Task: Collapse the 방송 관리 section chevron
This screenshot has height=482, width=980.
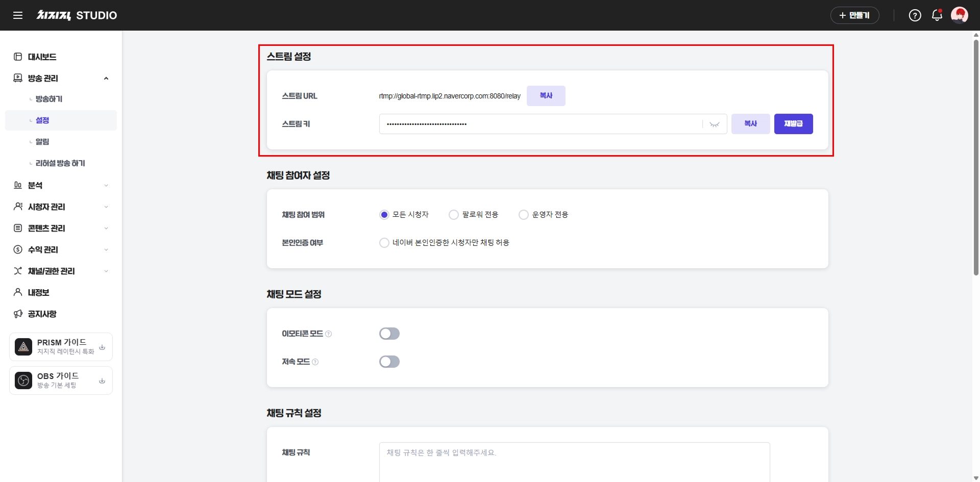Action: 106,78
